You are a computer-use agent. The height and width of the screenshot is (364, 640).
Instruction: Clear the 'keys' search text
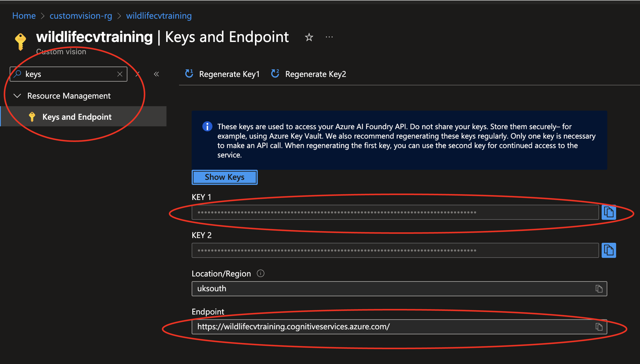(x=120, y=74)
